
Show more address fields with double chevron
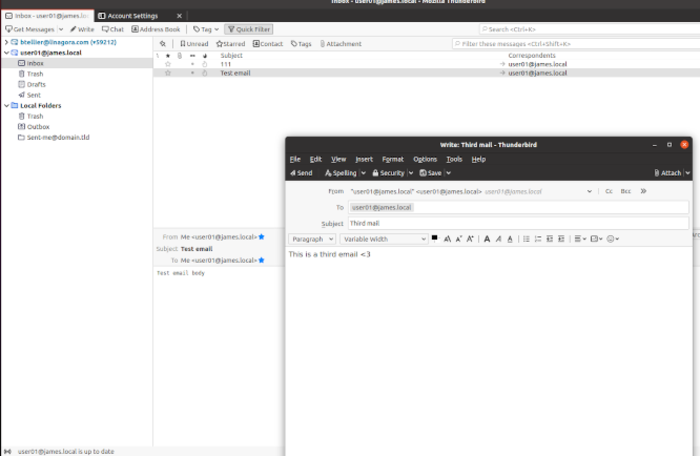(x=643, y=191)
